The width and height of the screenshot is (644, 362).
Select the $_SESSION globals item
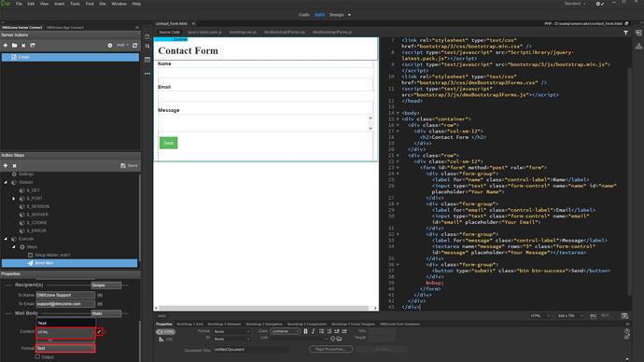37,206
